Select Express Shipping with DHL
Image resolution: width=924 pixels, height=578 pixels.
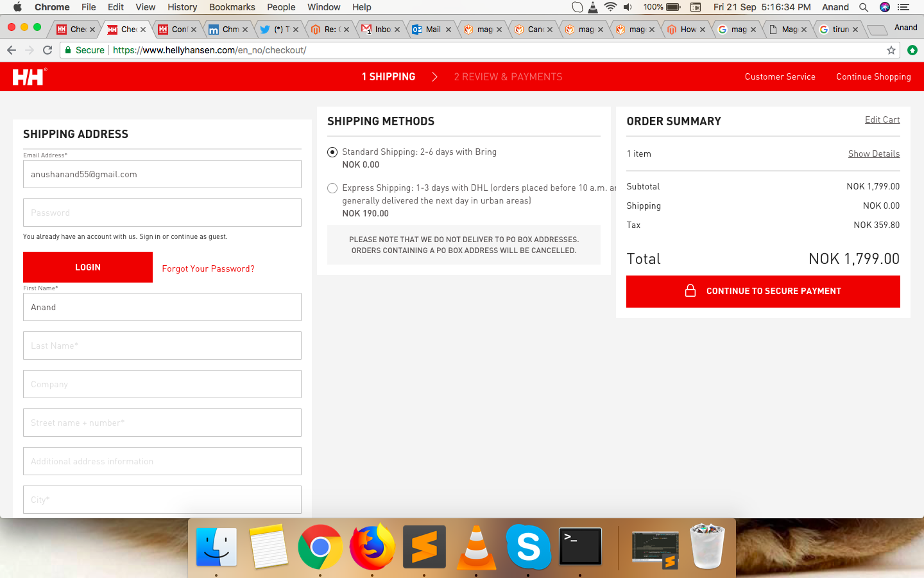pos(332,188)
